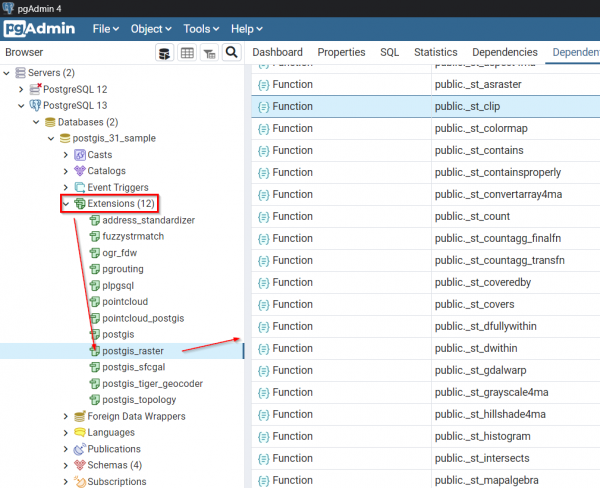Expand the Languages node
The image size is (600, 488).
pyautogui.click(x=66, y=433)
